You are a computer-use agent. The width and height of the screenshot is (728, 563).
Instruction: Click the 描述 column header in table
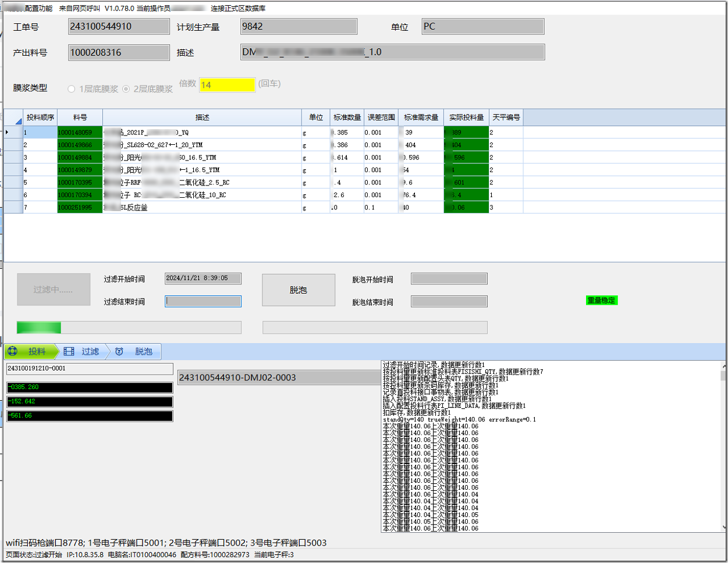[x=202, y=117]
